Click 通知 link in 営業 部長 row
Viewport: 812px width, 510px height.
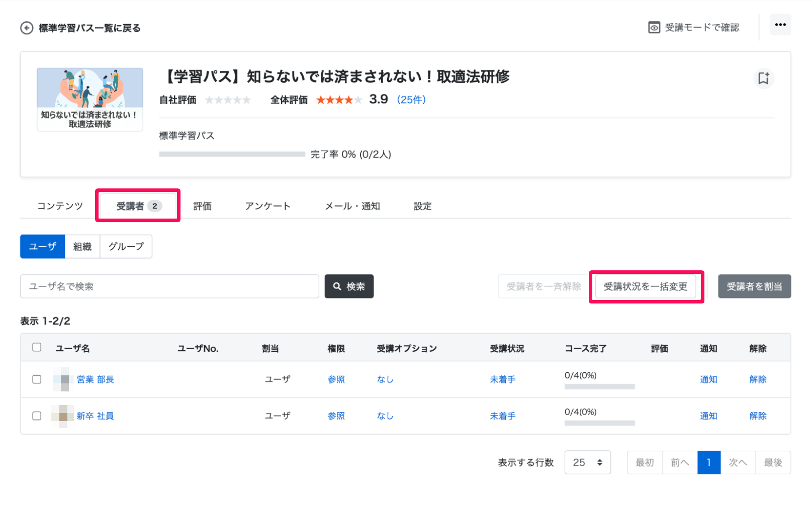[708, 379]
